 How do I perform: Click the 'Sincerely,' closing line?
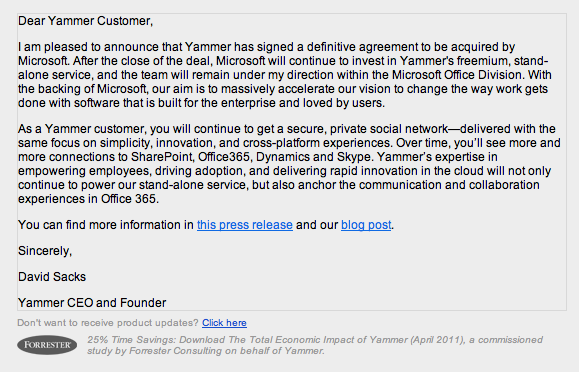pyautogui.click(x=45, y=251)
